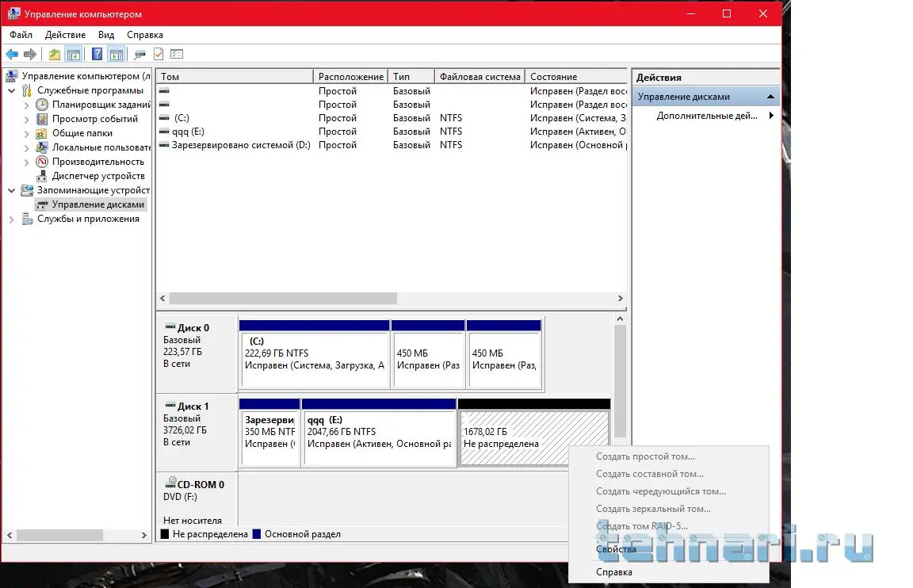Click the Performance gauge icon in tree
The height and width of the screenshot is (588, 913).
point(42,162)
